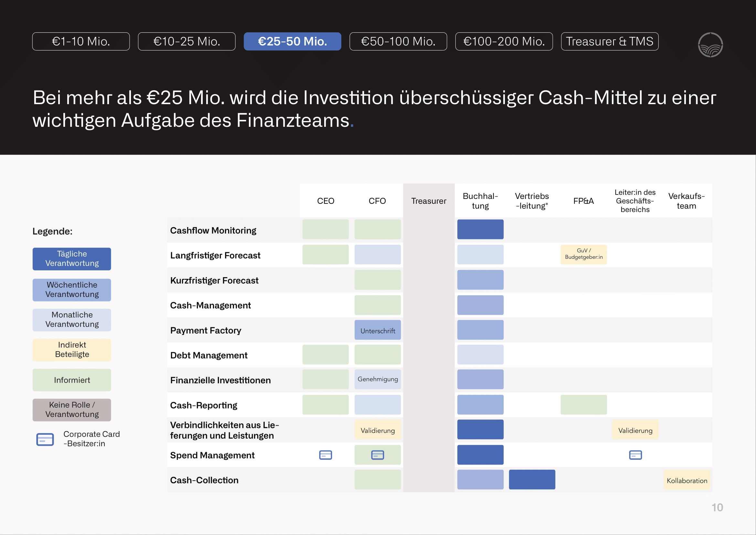Click the page number 10
Screen dimensions: 756x535
tap(717, 507)
